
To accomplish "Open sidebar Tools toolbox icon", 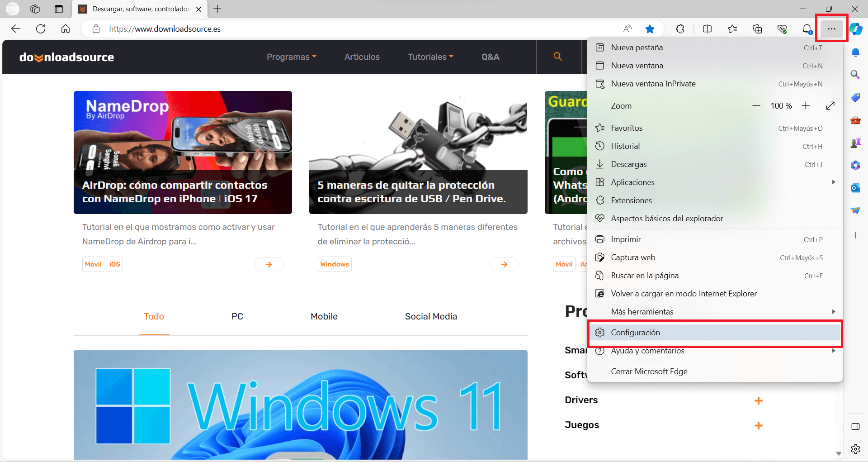I will click(855, 120).
